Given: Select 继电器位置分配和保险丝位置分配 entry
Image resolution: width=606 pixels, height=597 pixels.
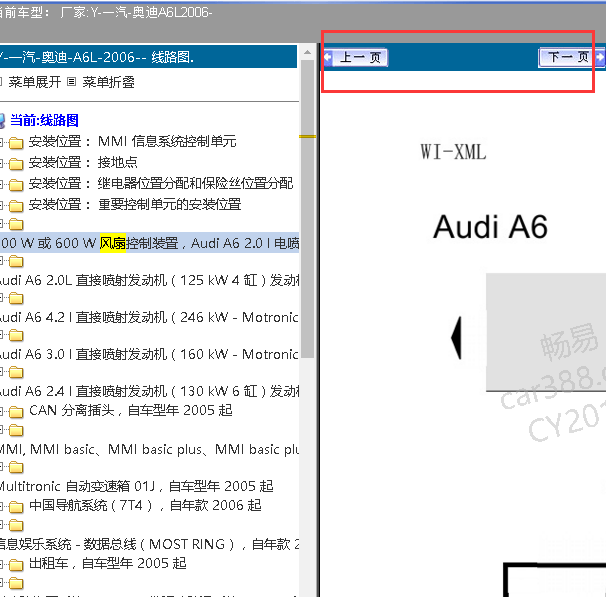Looking at the screenshot, I should tap(161, 183).
